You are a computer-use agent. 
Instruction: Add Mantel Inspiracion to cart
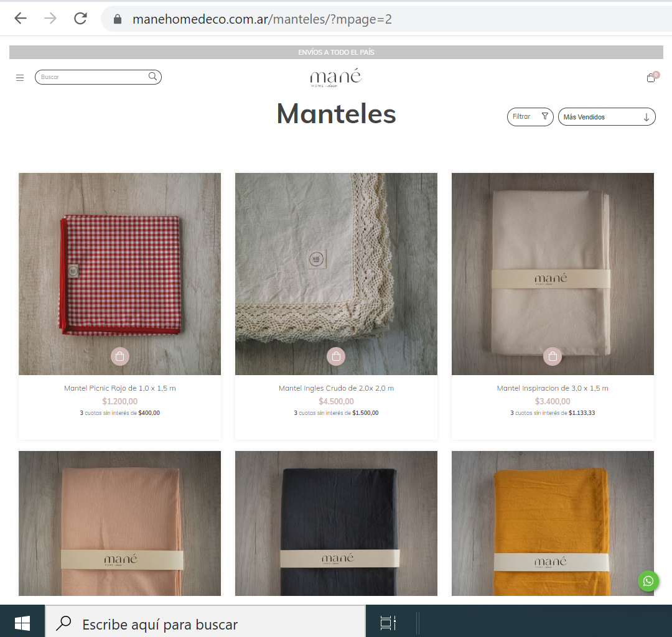[553, 356]
